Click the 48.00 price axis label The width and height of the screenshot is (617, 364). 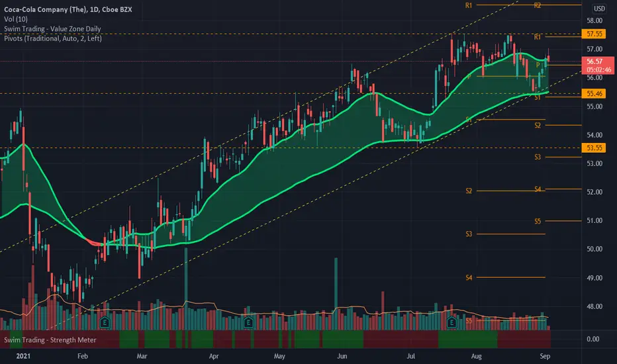click(594, 306)
